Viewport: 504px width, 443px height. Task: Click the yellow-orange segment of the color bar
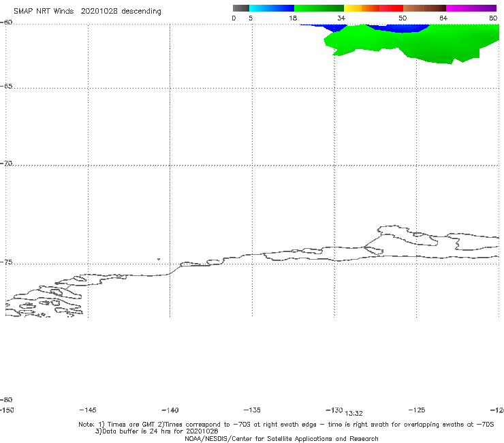[361, 8]
